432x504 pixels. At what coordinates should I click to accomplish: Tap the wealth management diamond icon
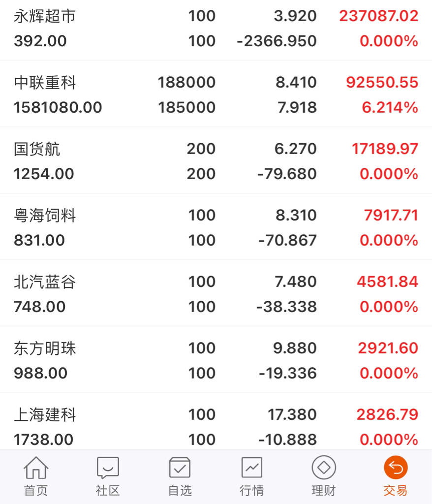323,468
